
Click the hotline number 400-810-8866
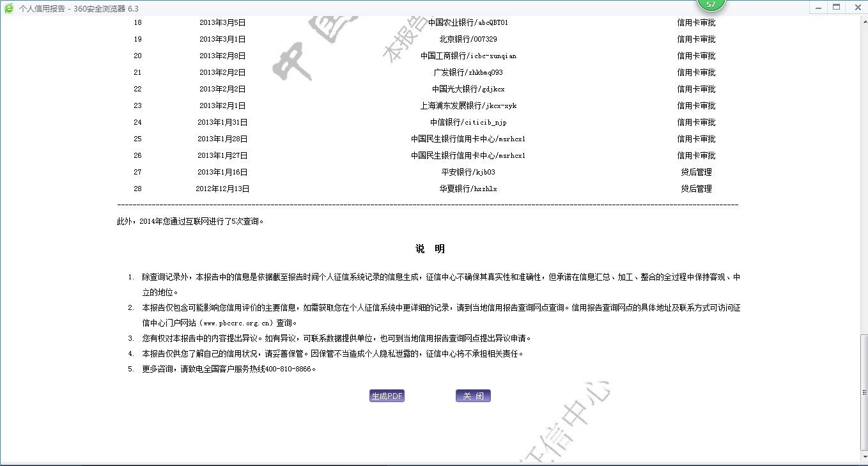pyautogui.click(x=289, y=369)
